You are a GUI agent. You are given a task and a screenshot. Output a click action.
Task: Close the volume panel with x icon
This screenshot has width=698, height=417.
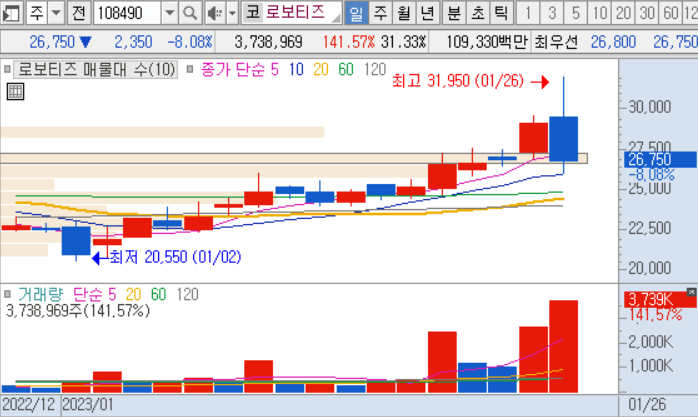pyautogui.click(x=691, y=292)
